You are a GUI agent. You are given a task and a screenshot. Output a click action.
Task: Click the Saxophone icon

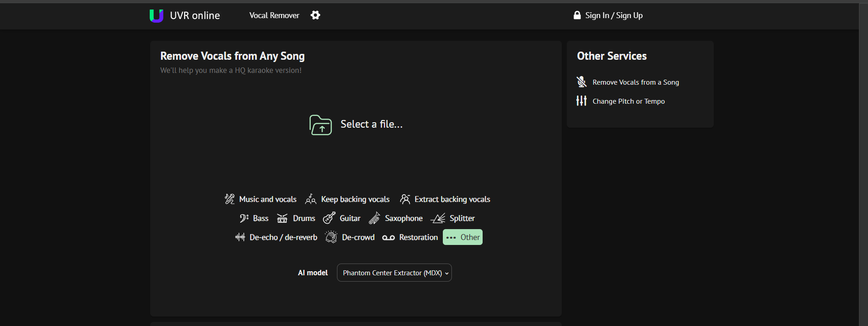375,218
